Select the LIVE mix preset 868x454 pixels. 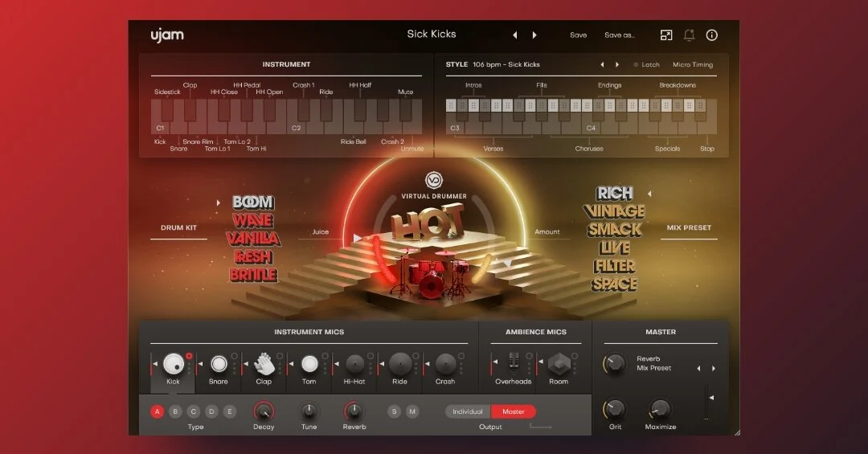tap(615, 248)
